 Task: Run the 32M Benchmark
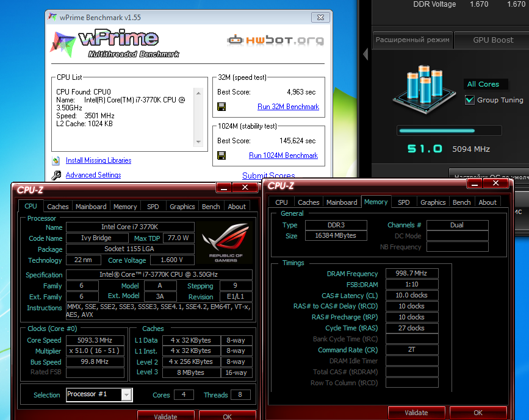click(x=288, y=107)
